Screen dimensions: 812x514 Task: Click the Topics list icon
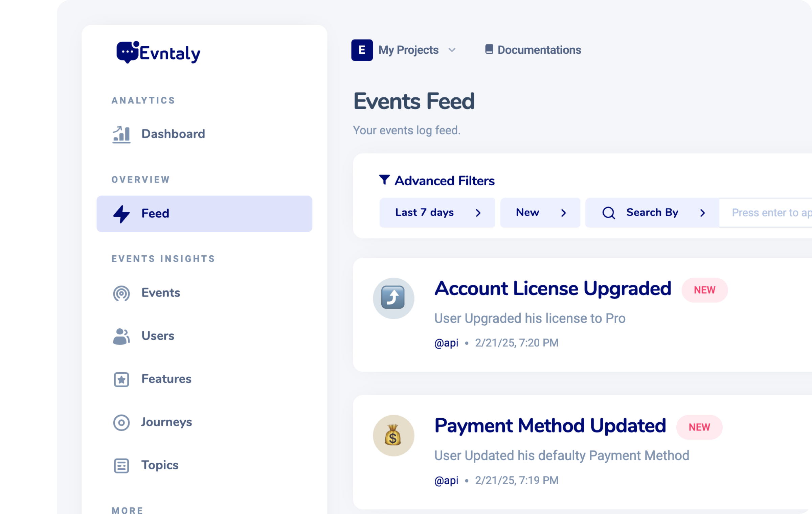pos(121,466)
